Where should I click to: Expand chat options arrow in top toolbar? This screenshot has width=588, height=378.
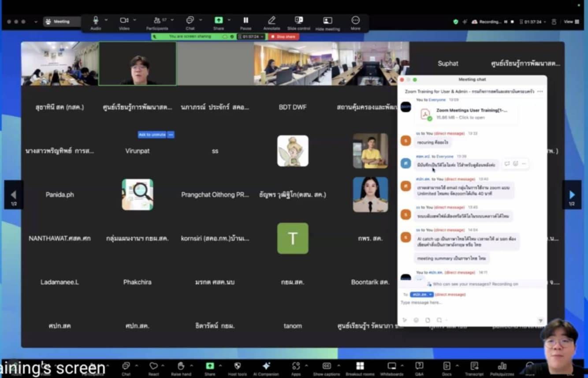coord(201,20)
